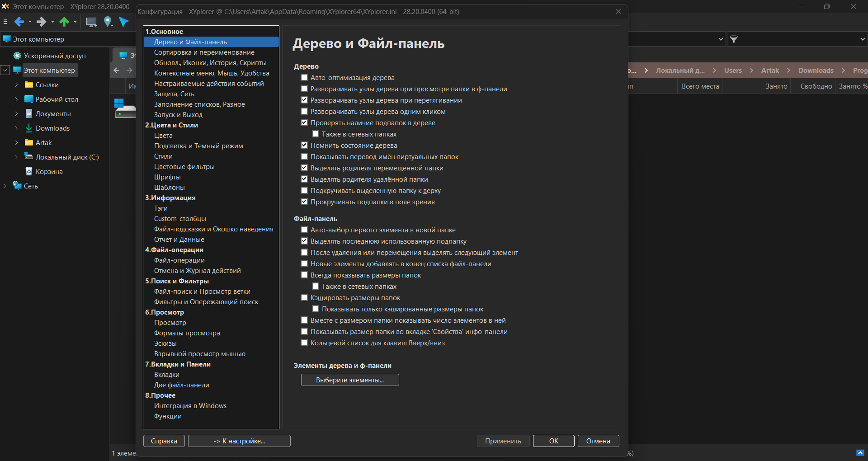Viewport: 868px width, 461px height.
Task: Open the hamburger menu icon in toolbar
Action: click(5, 22)
